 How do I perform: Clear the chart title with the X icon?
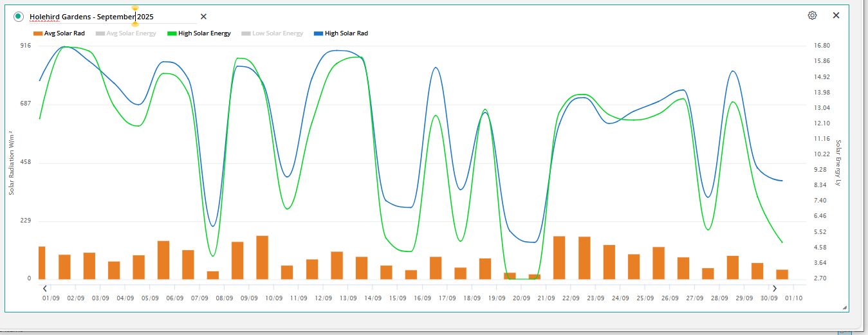click(x=203, y=17)
